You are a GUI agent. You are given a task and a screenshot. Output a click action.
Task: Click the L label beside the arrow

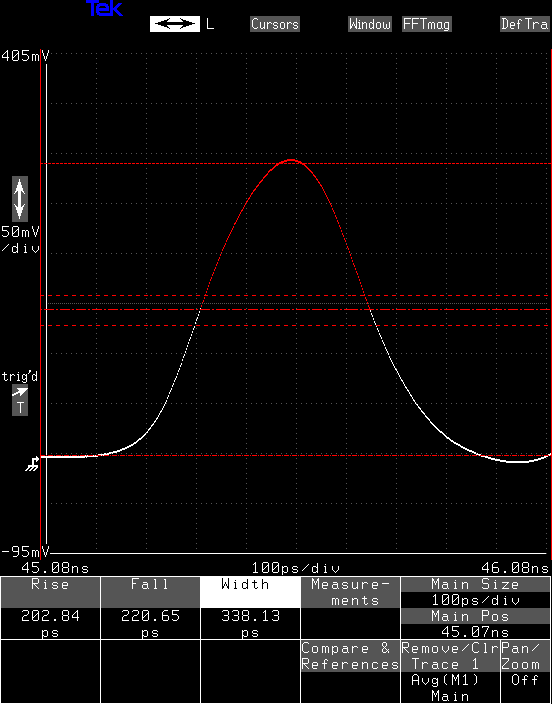click(210, 24)
